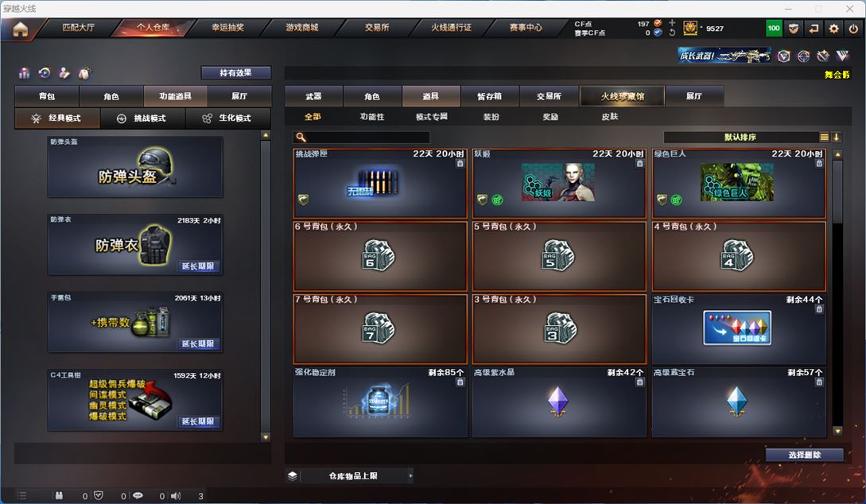Image resolution: width=866 pixels, height=504 pixels.
Task: Open the 游戏商城 top menu tab
Action: click(302, 28)
